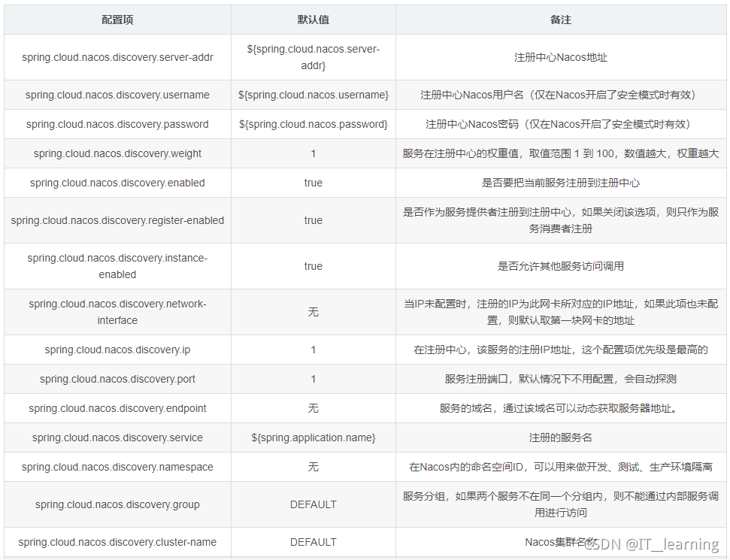The image size is (730, 560).
Task: Click 无 in the network-interface row
Action: pos(314,312)
